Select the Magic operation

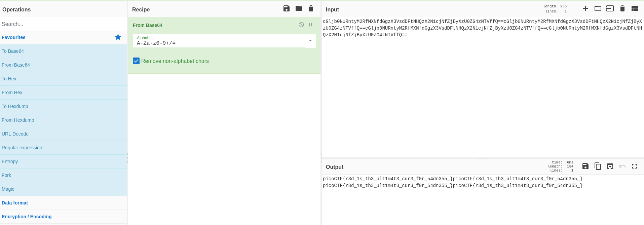click(8, 189)
